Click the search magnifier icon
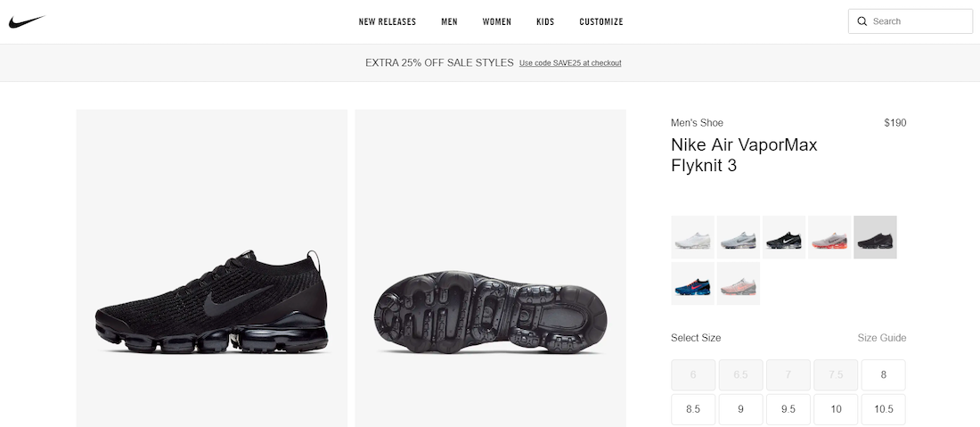 [x=862, y=21]
